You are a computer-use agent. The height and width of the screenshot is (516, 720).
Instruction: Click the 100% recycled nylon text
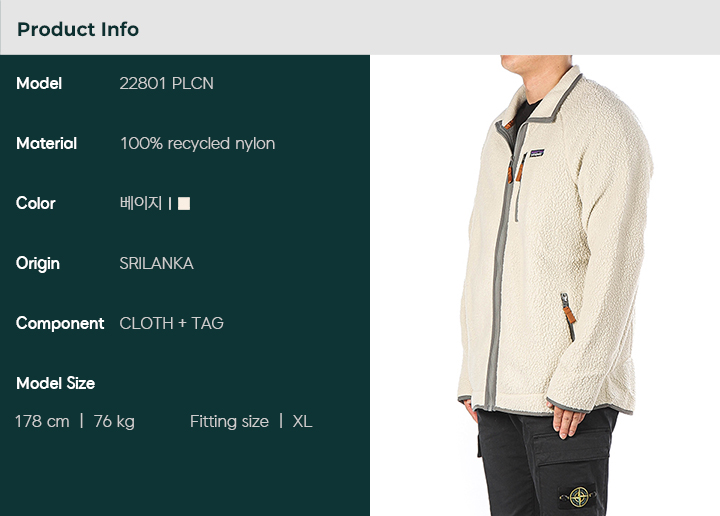click(197, 144)
